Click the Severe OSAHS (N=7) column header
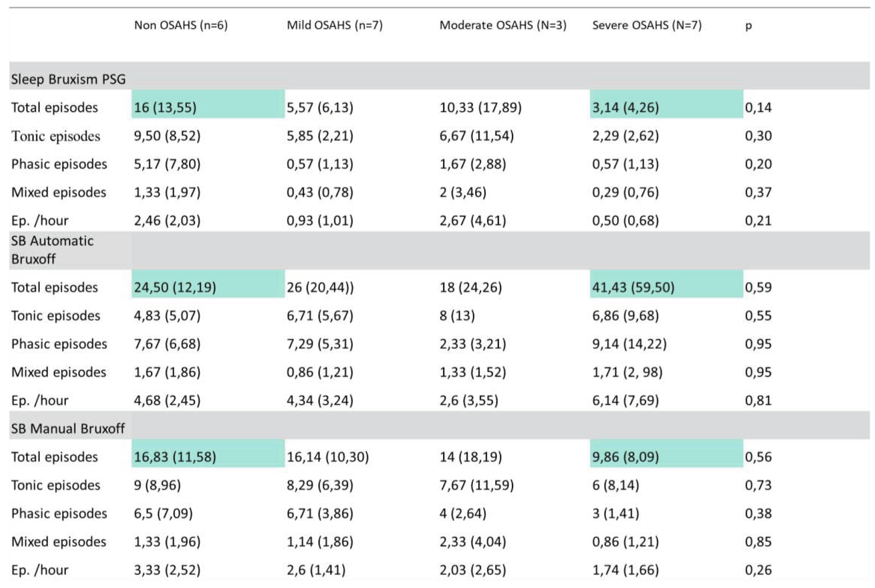This screenshot has height=588, width=875. pyautogui.click(x=647, y=25)
